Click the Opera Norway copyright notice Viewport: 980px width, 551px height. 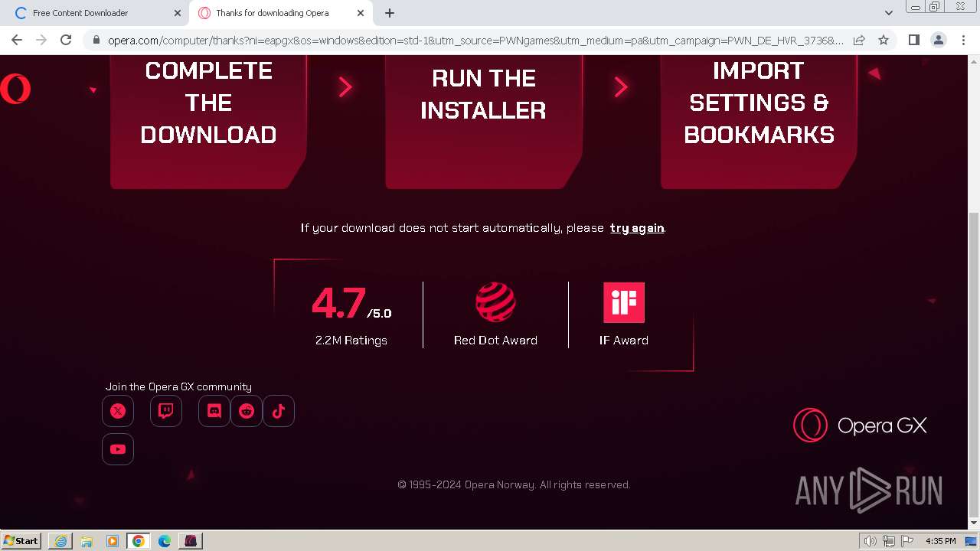point(514,484)
